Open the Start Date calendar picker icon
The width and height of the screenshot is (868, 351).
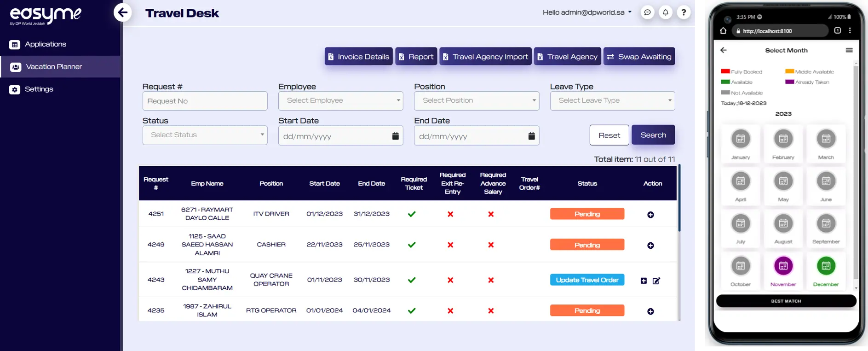coord(395,136)
